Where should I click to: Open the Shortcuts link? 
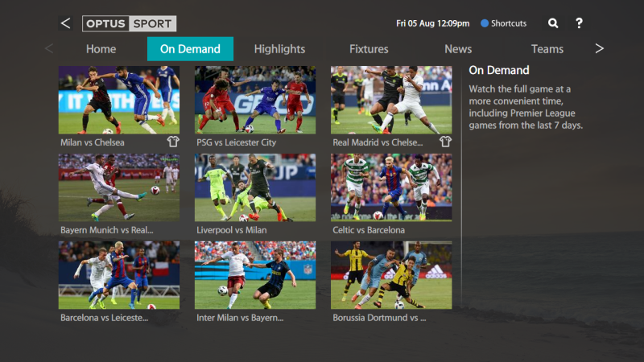click(509, 23)
